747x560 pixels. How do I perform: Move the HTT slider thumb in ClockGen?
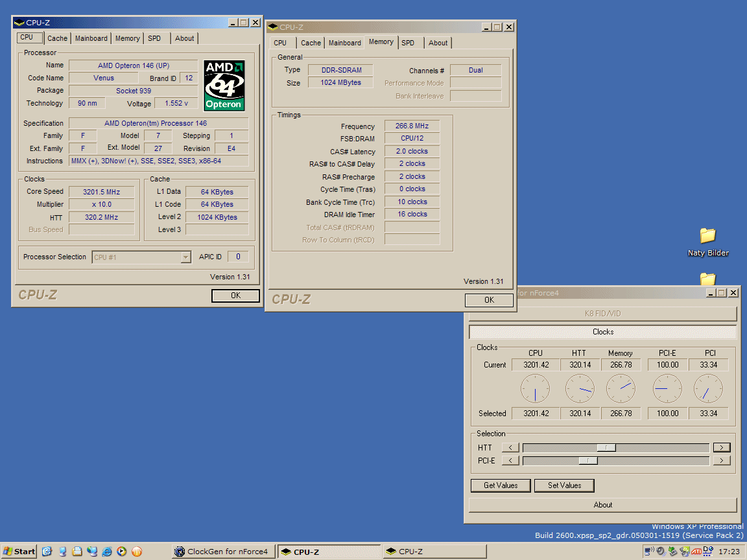pos(606,448)
